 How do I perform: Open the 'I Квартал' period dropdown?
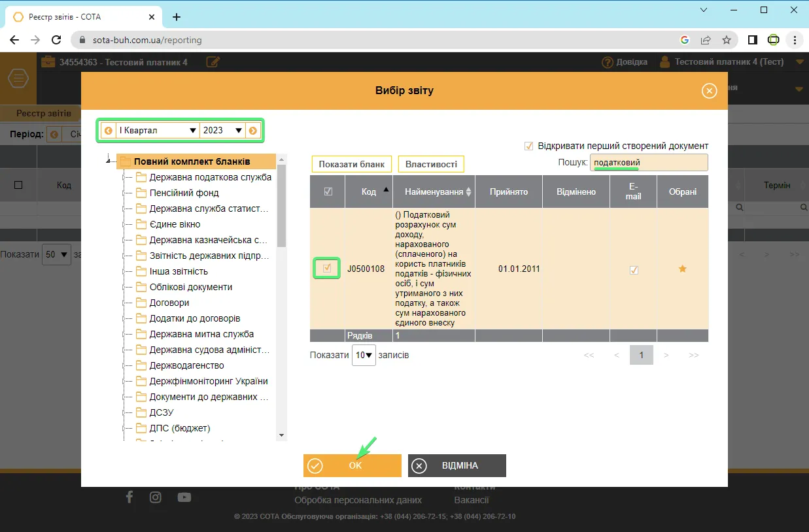(158, 131)
